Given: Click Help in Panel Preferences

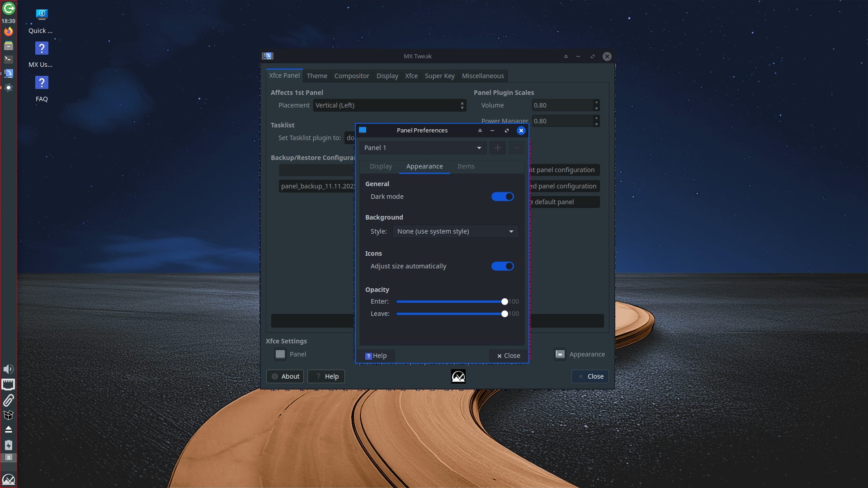Looking at the screenshot, I should (x=376, y=356).
